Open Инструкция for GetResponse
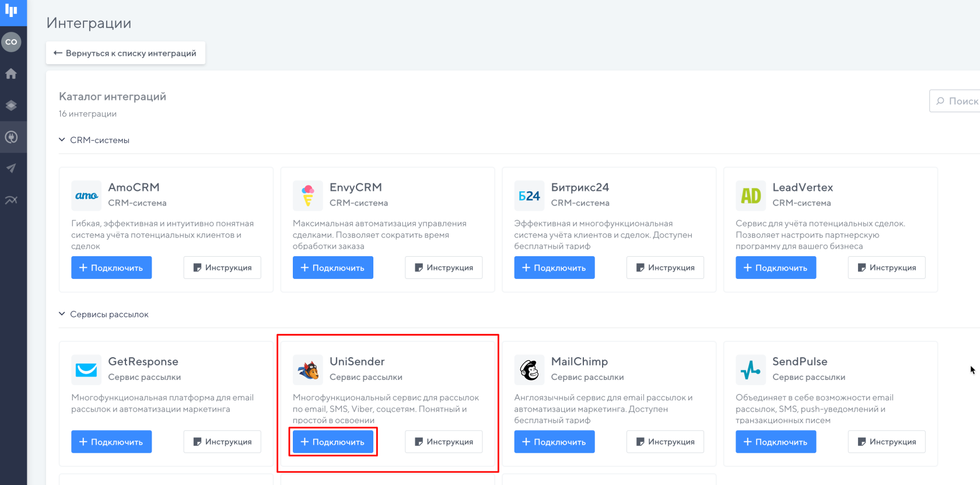This screenshot has height=485, width=980. pyautogui.click(x=222, y=442)
